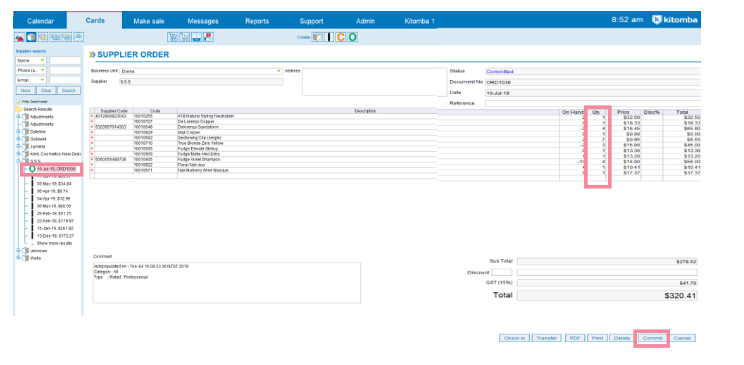The image size is (744, 365).
Task: Click the Discount input field
Action: click(502, 272)
